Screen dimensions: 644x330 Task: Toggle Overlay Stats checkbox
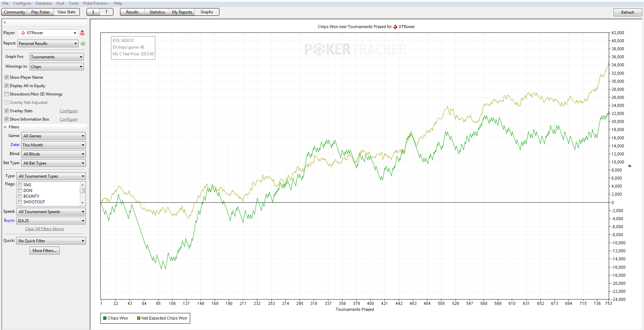pos(6,111)
